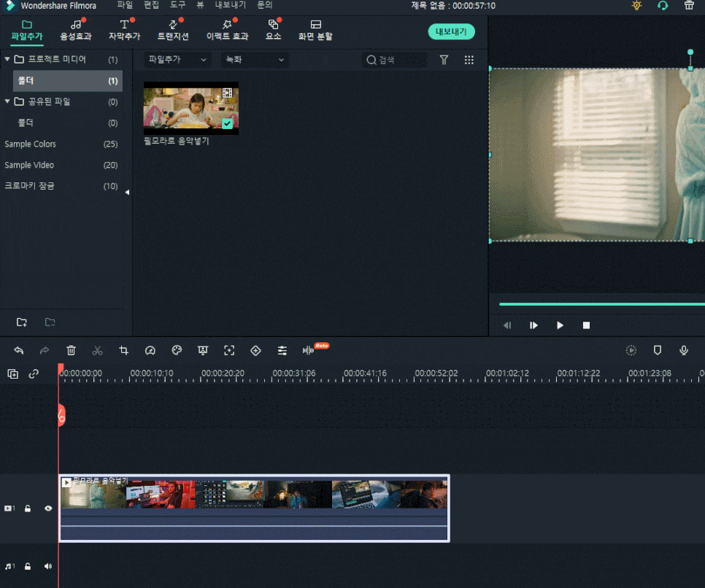
Task: Toggle the audio track 1 lock
Action: point(28,566)
